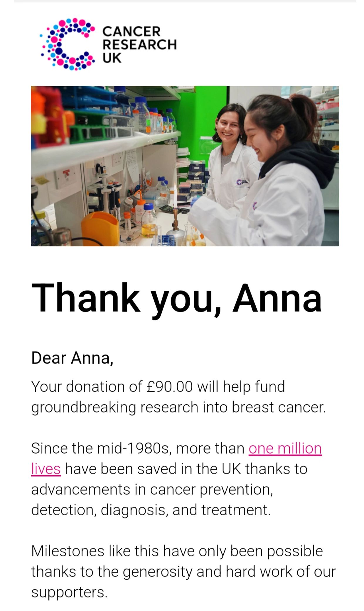This screenshot has height=611, width=364.
Task: Click the £90.00 donation amount
Action: click(170, 386)
